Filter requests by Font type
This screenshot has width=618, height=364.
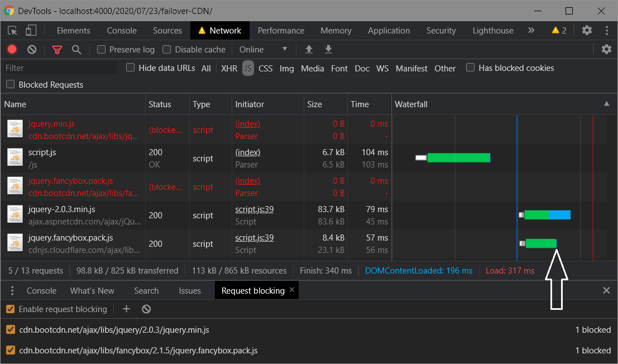point(339,68)
